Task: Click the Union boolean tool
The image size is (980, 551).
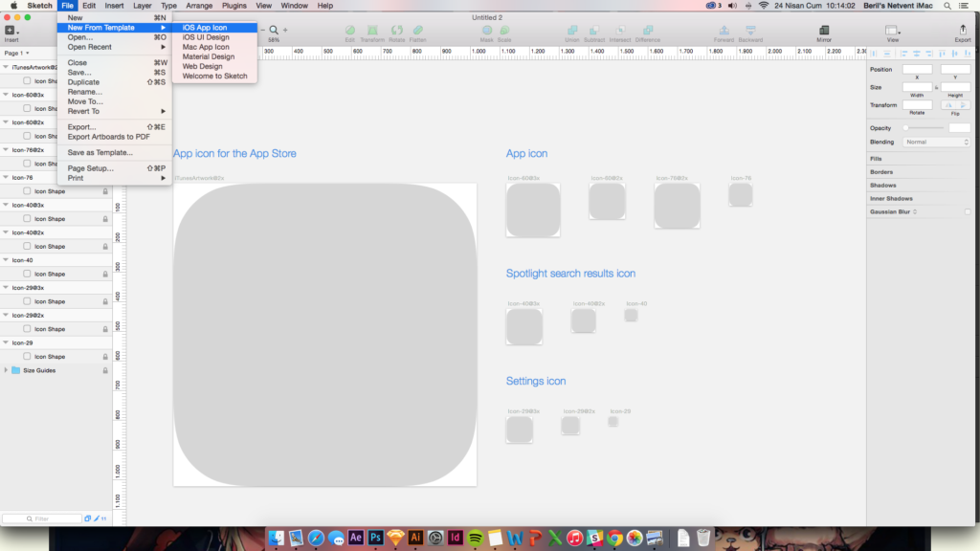Action: [572, 30]
